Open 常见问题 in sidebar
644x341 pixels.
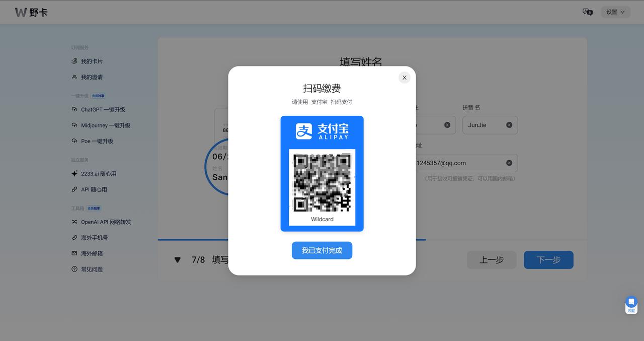(92, 269)
